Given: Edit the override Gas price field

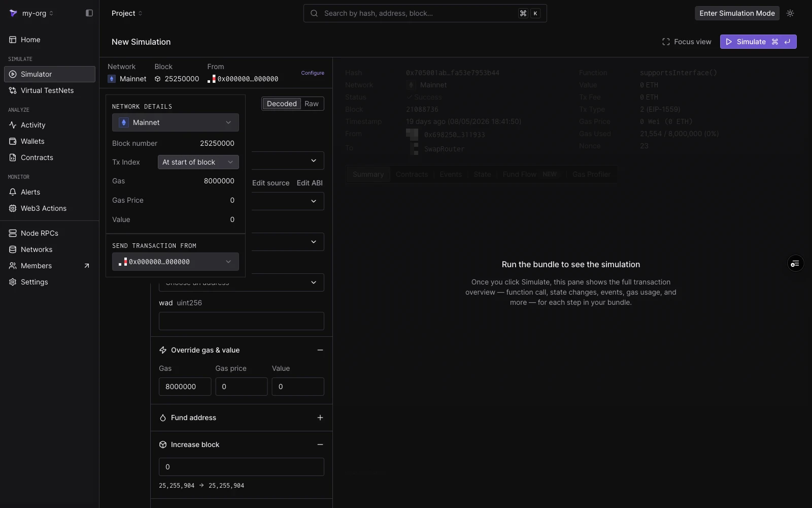Looking at the screenshot, I should pyautogui.click(x=242, y=387).
